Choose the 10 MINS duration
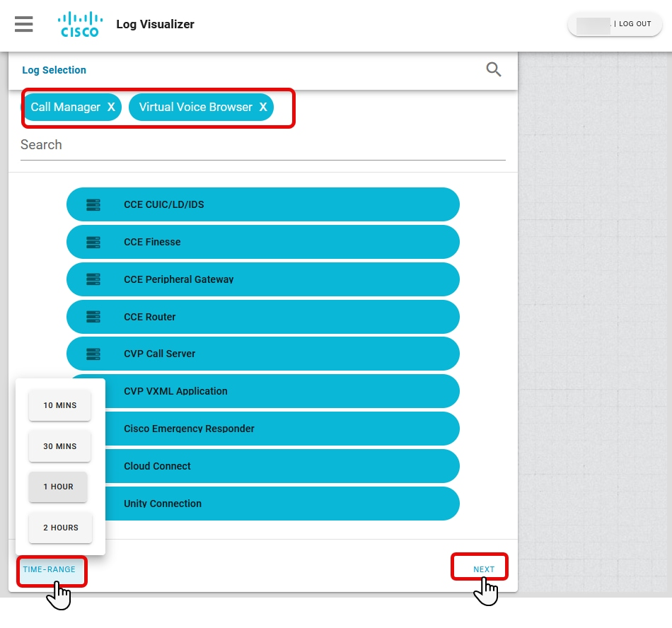Screen dimensions: 672x628 [59, 405]
